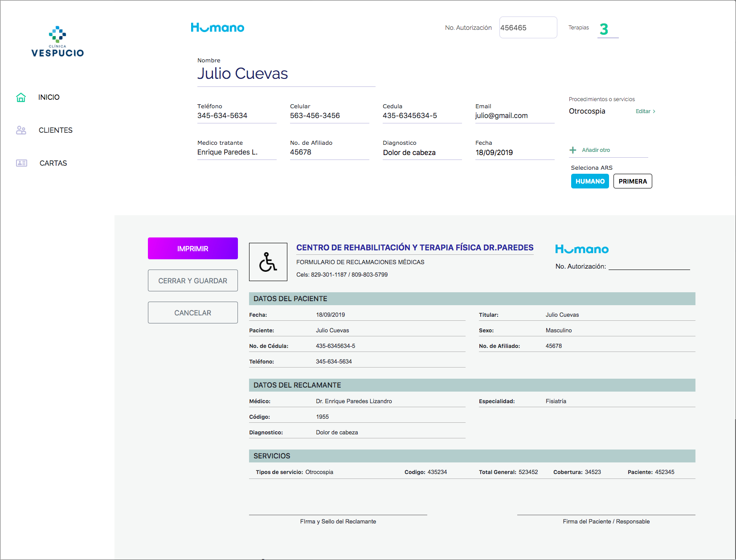Click the Humano logo in the top header

217,28
